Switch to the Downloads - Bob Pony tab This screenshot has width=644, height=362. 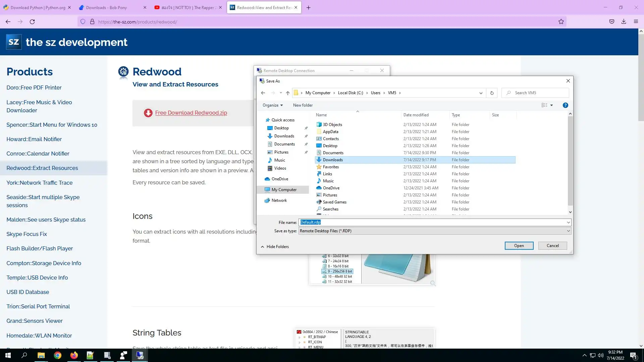[106, 7]
